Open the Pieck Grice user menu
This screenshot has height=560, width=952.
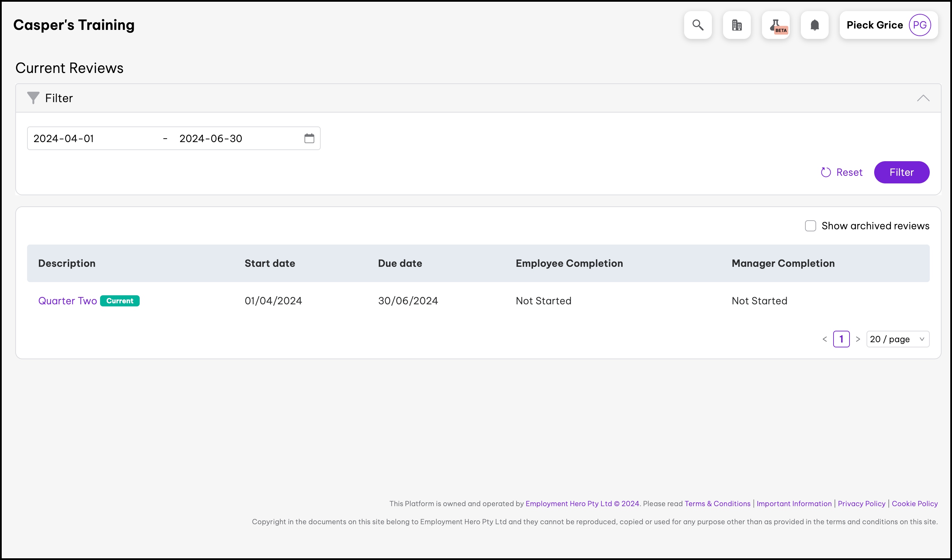point(874,25)
